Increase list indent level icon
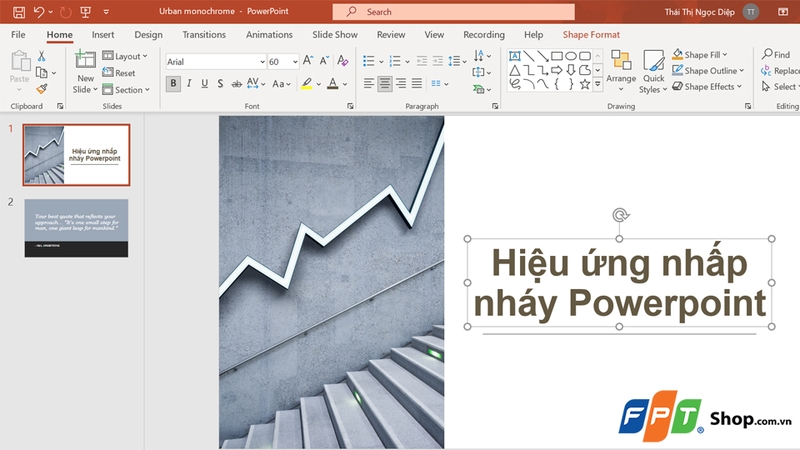This screenshot has height=450, width=800. pyautogui.click(x=438, y=61)
